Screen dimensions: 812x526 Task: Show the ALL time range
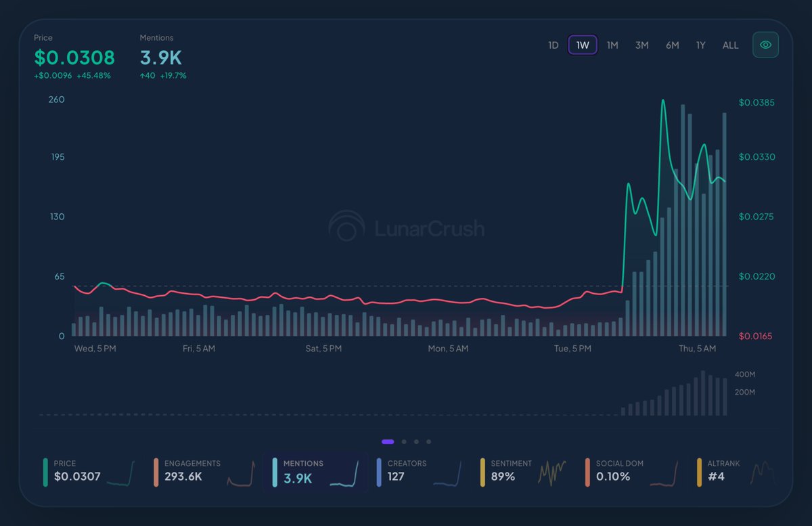tap(730, 45)
